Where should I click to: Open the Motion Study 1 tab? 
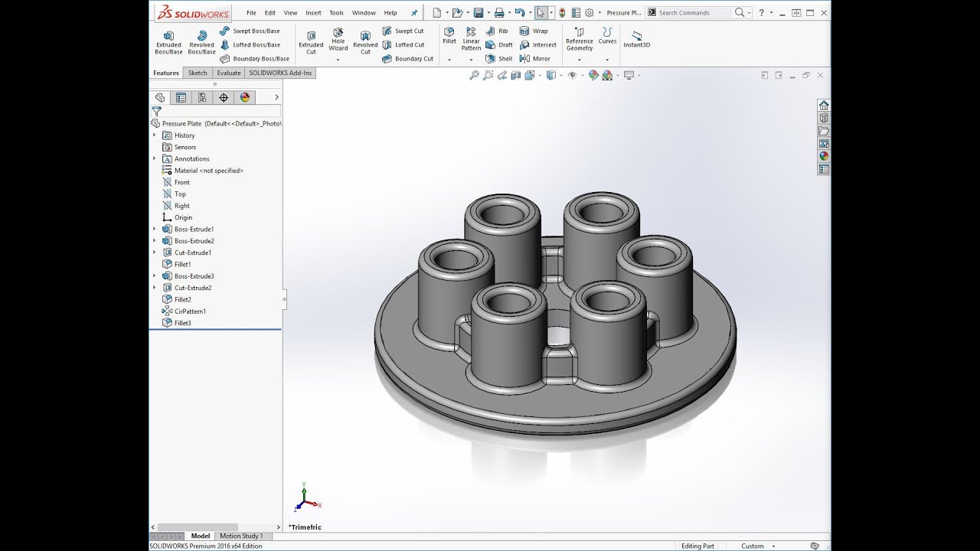(241, 536)
